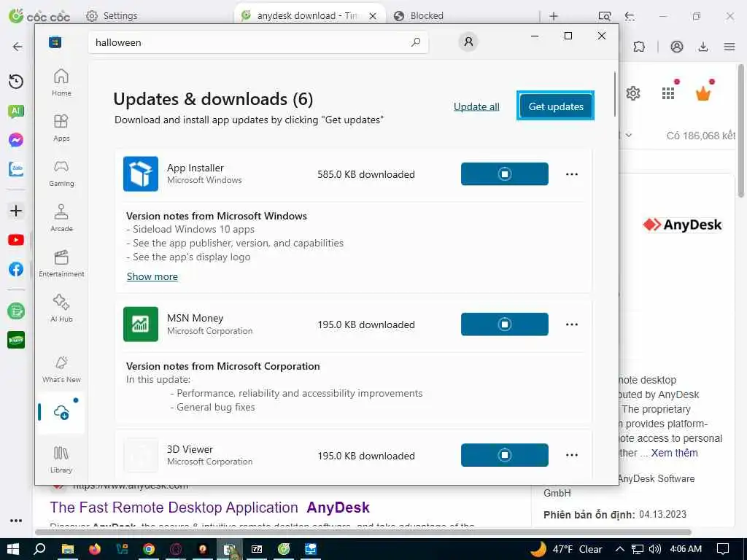Open Windows Start menu
The width and height of the screenshot is (747, 560).
pos(12,549)
